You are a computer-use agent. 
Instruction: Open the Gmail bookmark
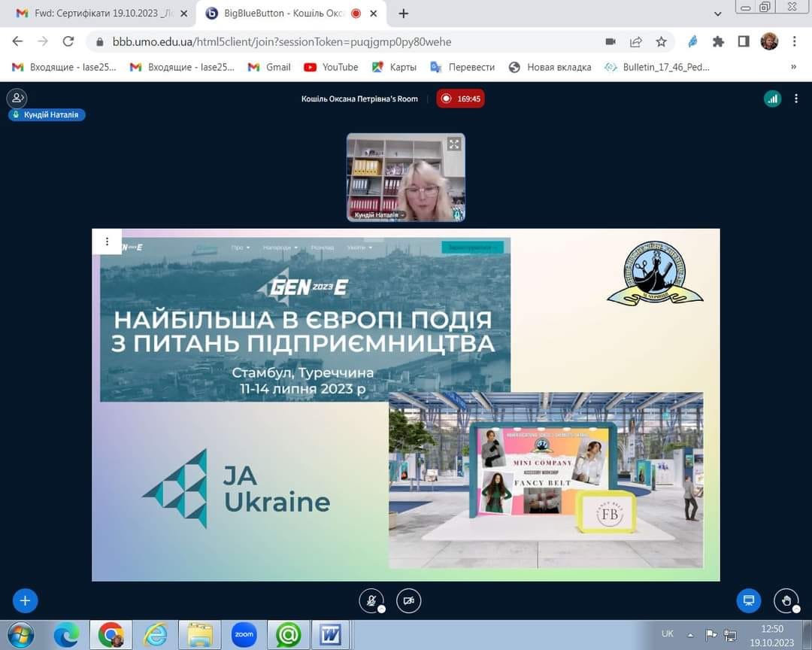269,67
